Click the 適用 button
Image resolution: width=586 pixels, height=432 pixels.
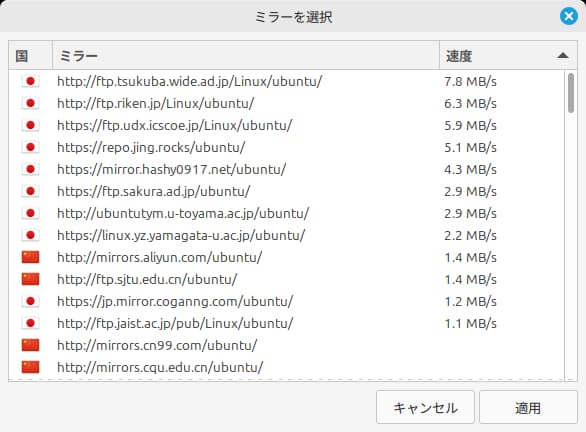click(528, 407)
